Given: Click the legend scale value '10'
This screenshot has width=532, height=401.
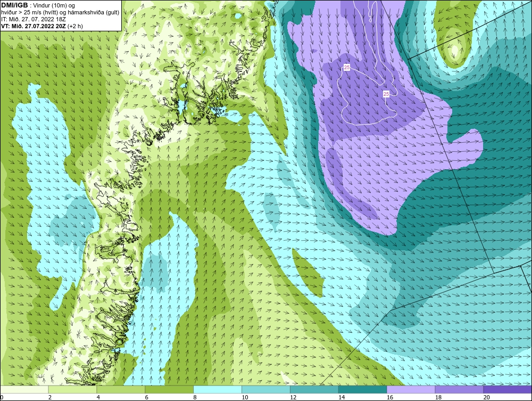Looking at the screenshot, I should [x=245, y=397].
